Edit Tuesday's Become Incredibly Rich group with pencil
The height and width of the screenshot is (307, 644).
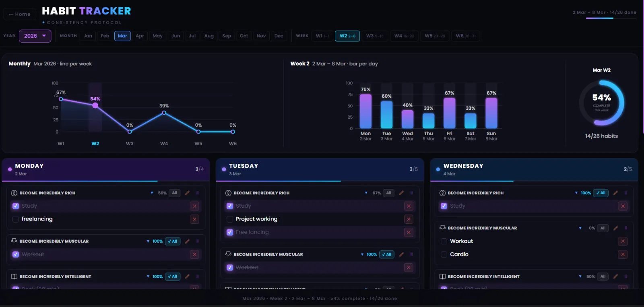(401, 193)
